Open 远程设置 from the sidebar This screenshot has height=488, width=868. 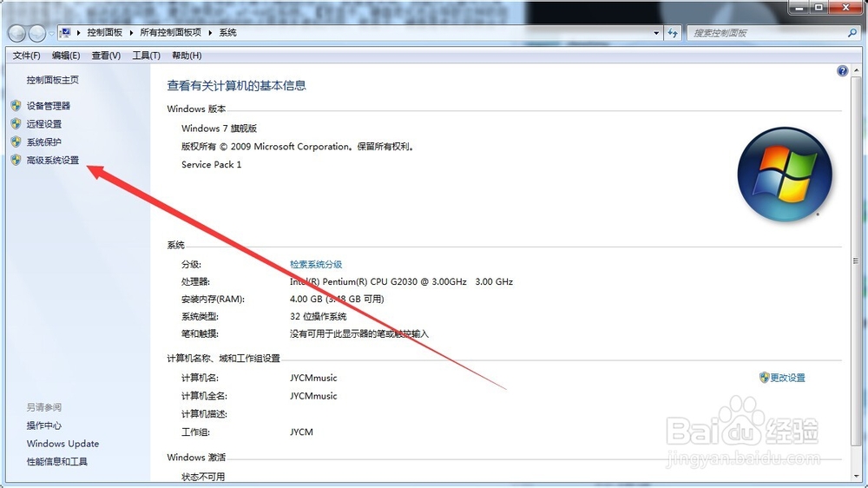tap(43, 124)
